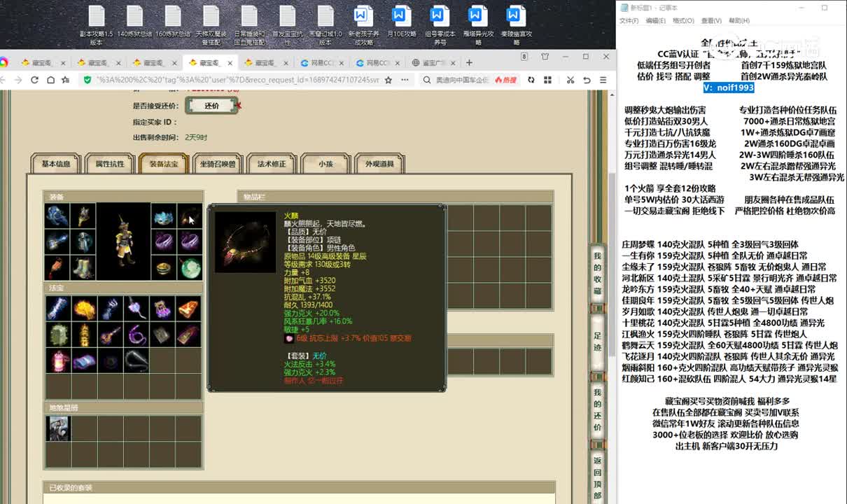Open 足迹 history sidebar button
The height and width of the screenshot is (504, 847).
597,343
